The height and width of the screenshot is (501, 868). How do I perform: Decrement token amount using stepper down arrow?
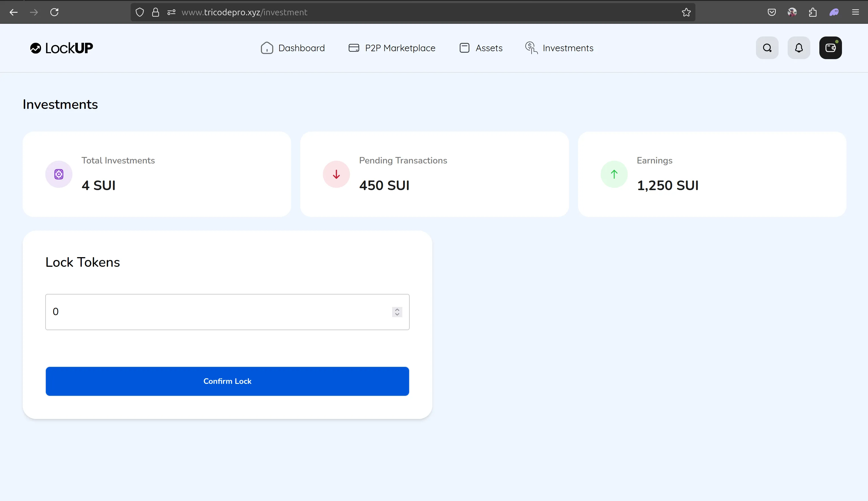(x=397, y=315)
